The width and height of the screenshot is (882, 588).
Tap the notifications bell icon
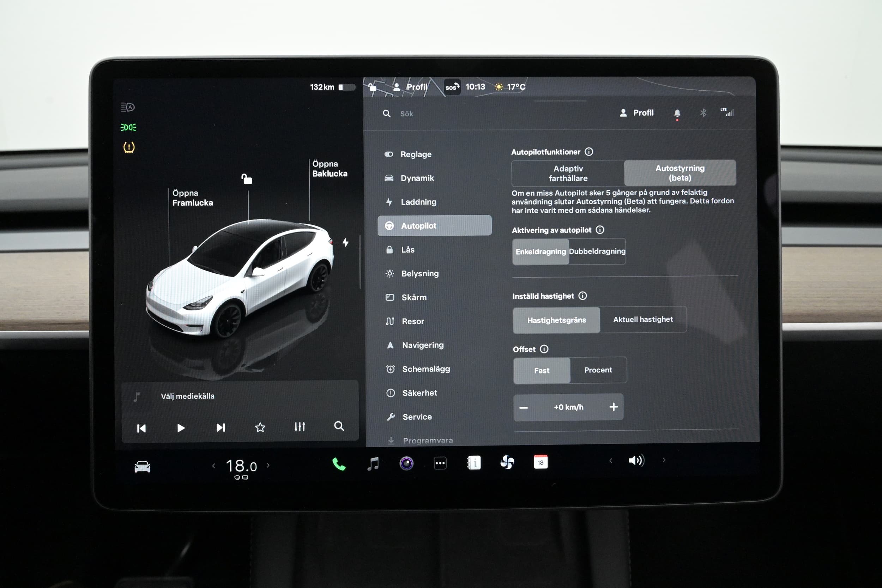coord(677,113)
